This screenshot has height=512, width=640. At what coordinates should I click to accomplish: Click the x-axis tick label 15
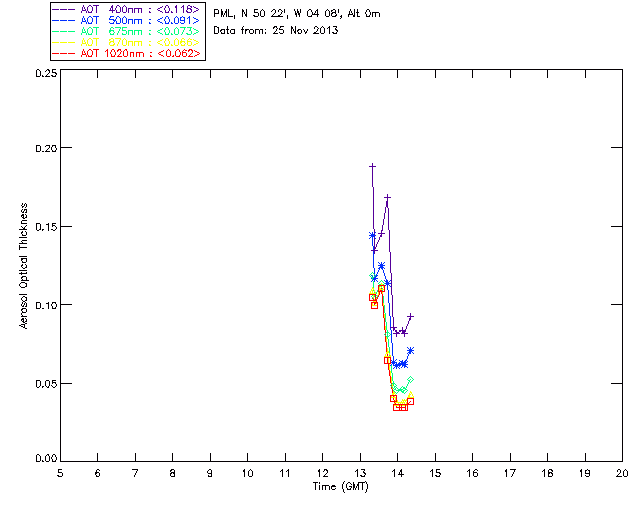[x=435, y=474]
